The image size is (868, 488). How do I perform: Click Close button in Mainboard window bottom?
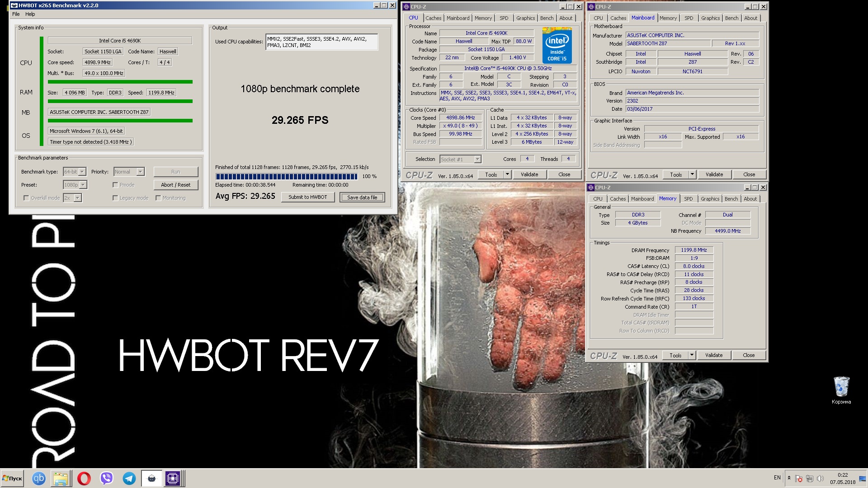[749, 174]
